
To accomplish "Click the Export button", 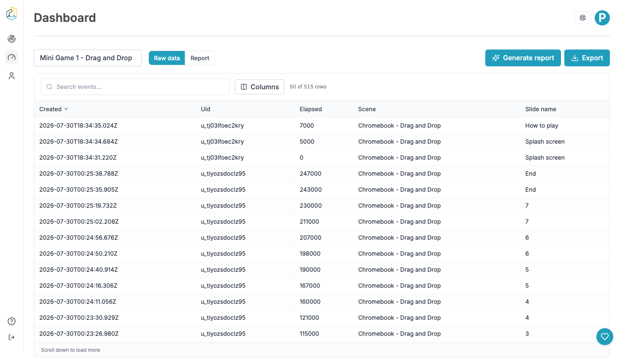I will pos(587,58).
